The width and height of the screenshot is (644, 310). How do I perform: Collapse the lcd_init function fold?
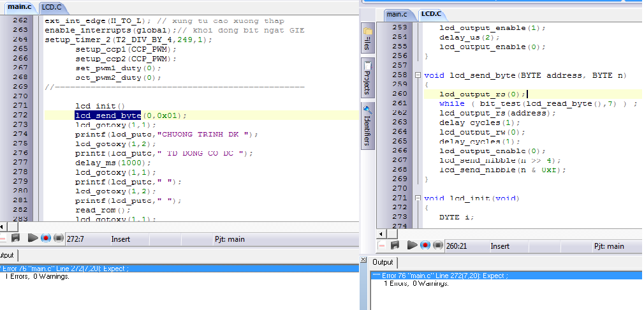point(418,198)
